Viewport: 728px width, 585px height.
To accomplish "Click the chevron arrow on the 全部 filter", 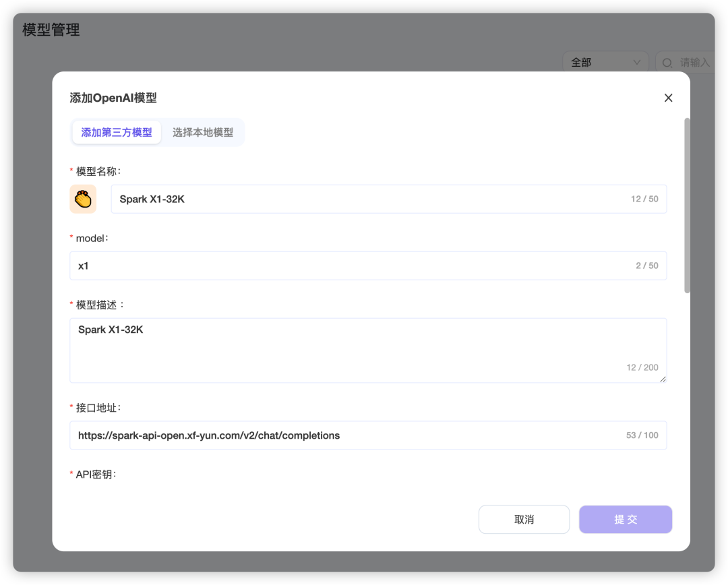I will (636, 62).
